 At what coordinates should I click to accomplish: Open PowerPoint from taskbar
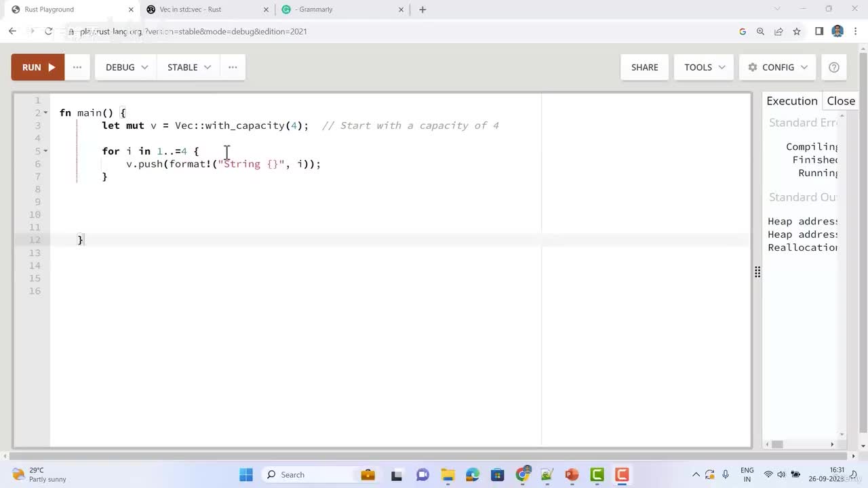572,474
